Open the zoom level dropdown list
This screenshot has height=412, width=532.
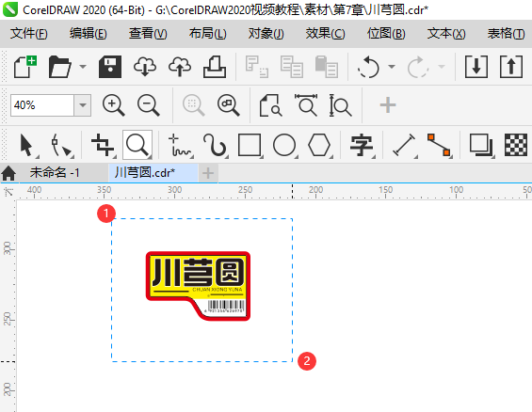pos(83,105)
